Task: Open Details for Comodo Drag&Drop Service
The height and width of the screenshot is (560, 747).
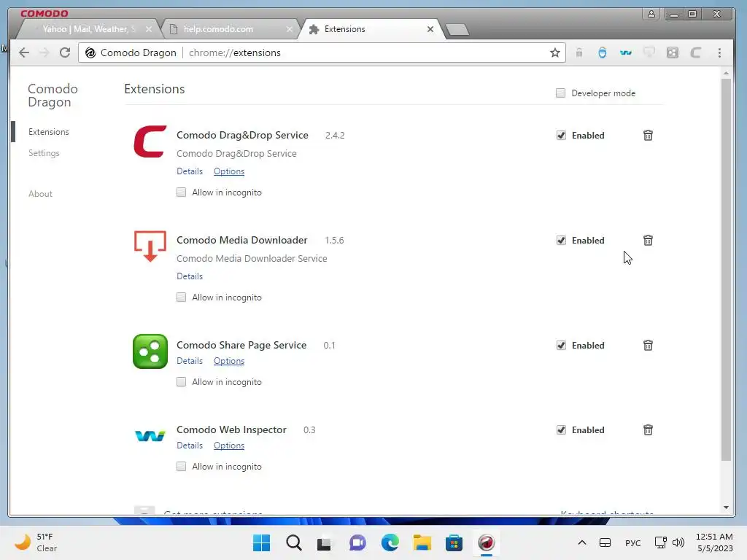Action: [190, 171]
